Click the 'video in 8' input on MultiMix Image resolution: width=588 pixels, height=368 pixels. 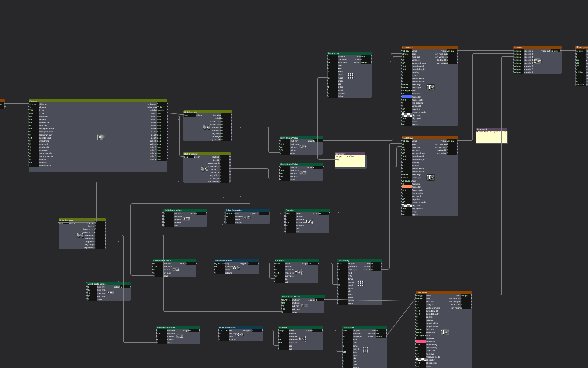click(518, 72)
